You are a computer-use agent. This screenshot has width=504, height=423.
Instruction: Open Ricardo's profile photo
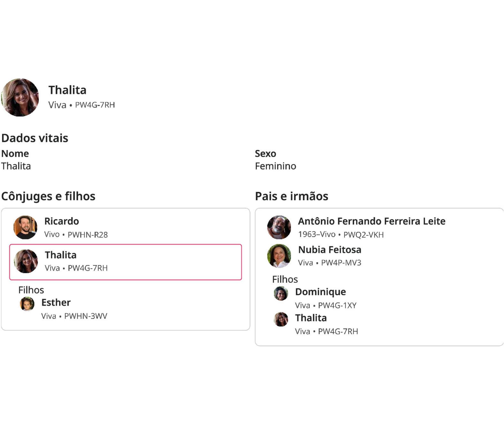point(25,227)
